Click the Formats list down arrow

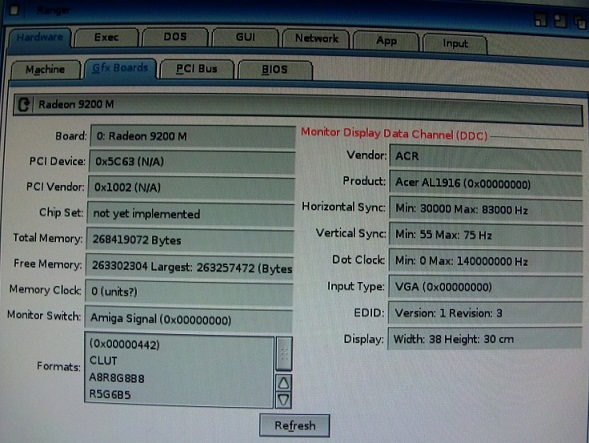pos(284,400)
